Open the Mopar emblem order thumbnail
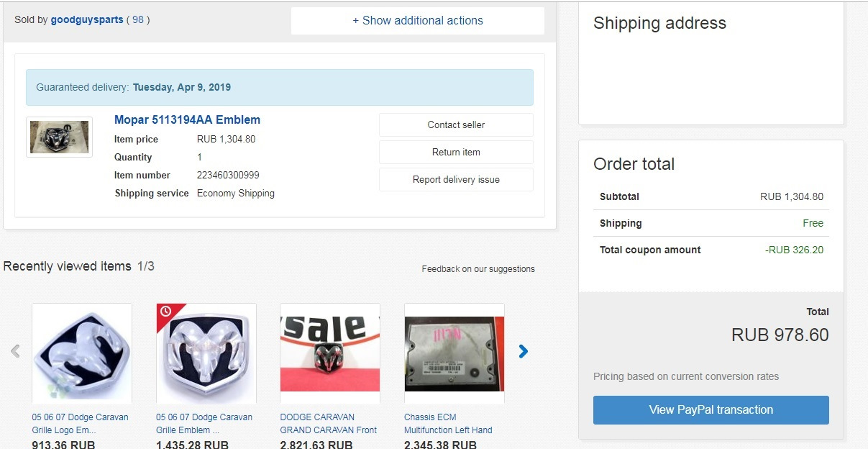 [x=59, y=137]
